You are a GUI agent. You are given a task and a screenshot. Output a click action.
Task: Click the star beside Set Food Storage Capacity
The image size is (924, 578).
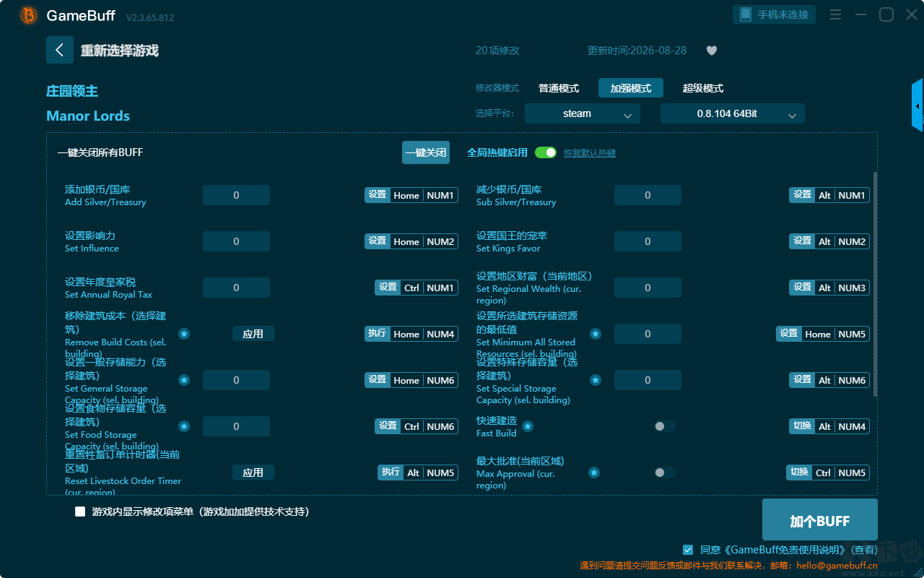click(x=184, y=426)
